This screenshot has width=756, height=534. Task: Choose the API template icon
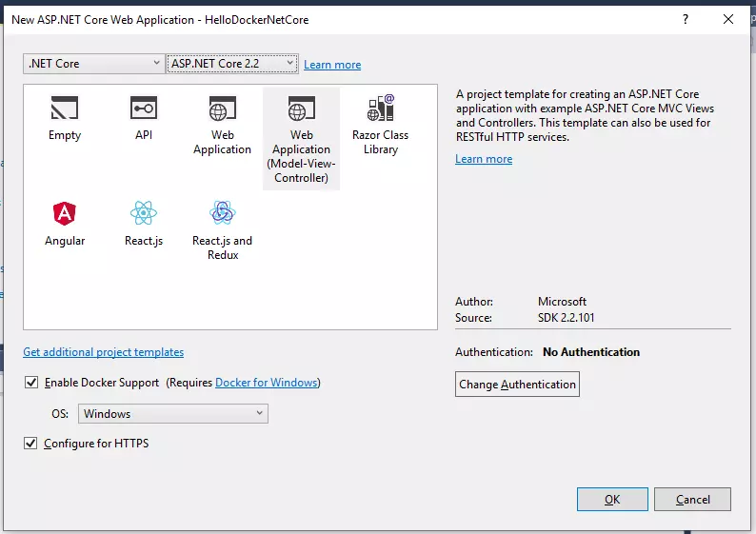point(144,108)
